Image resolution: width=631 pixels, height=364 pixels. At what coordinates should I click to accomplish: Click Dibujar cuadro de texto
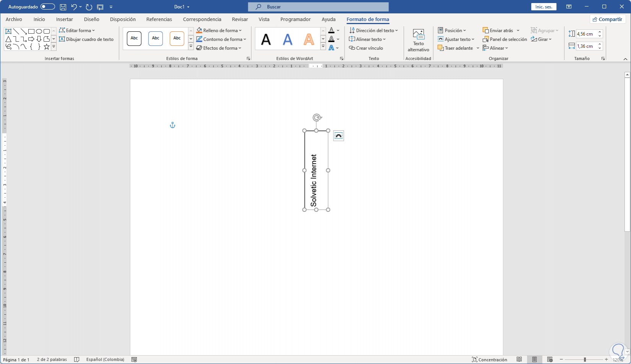[86, 39]
